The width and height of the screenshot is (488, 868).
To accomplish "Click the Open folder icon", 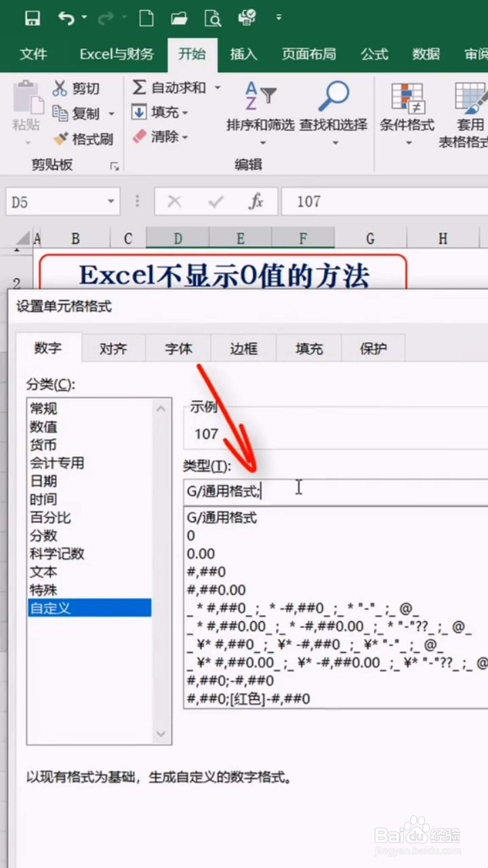I will coord(179,18).
